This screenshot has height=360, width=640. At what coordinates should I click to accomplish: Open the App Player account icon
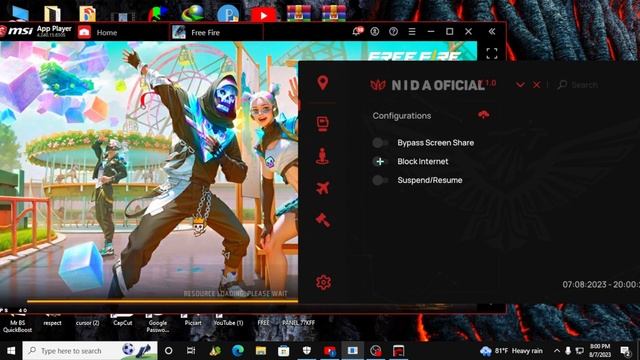coord(375,31)
